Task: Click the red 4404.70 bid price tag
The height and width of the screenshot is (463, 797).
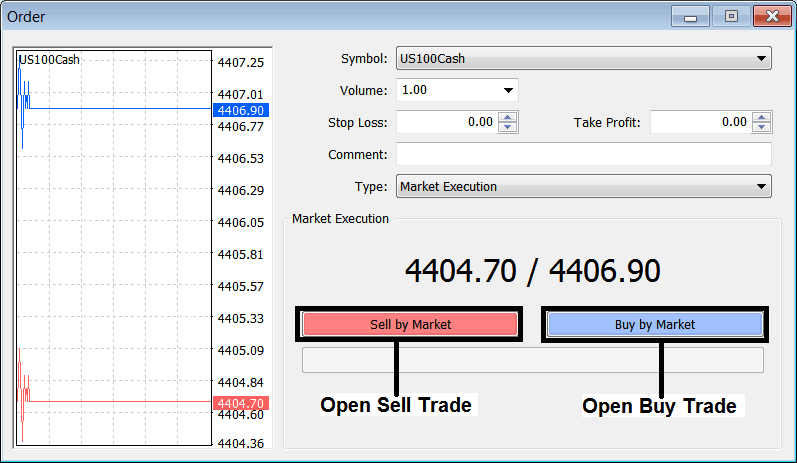Action: click(240, 403)
